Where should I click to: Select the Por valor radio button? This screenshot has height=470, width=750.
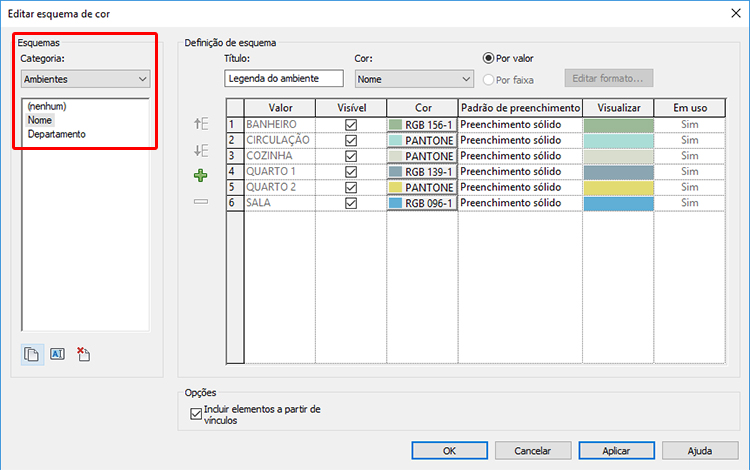click(488, 58)
